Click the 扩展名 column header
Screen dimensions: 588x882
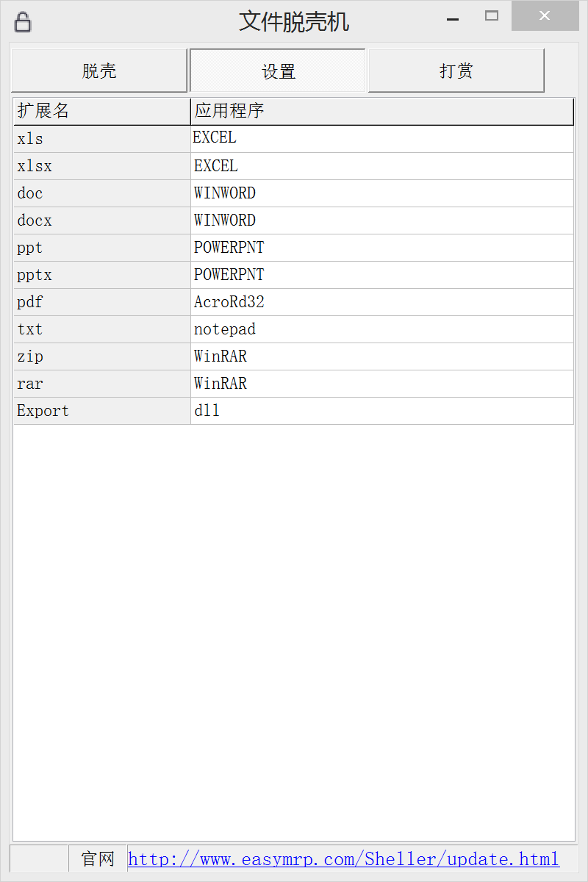tap(102, 112)
